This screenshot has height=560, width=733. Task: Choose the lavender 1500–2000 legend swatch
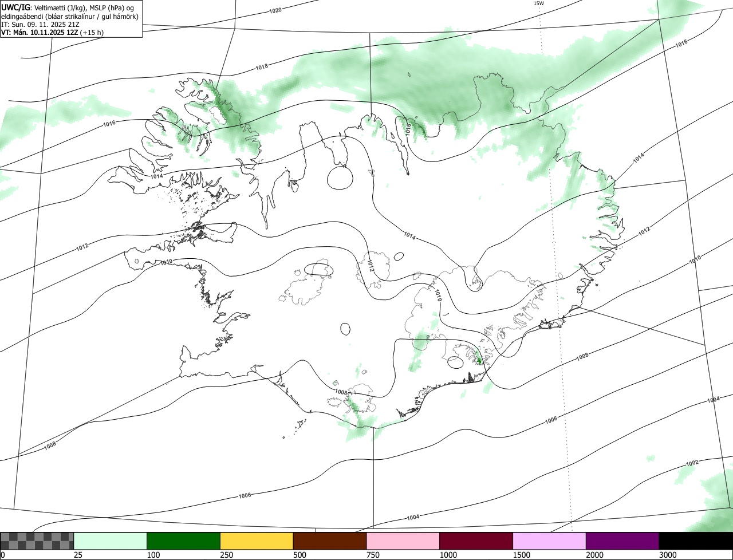click(550, 541)
